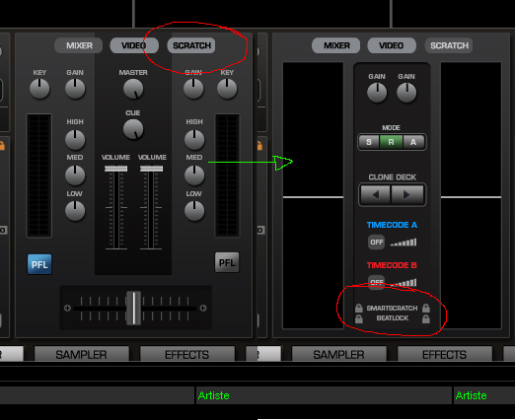The image size is (515, 420).
Task: Open the MIXER tab in right panel
Action: pyautogui.click(x=336, y=45)
